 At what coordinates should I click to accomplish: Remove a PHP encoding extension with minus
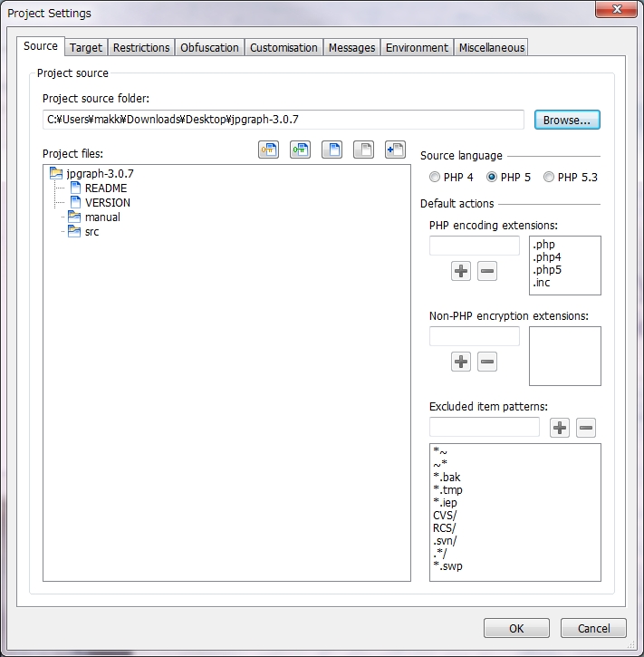487,271
